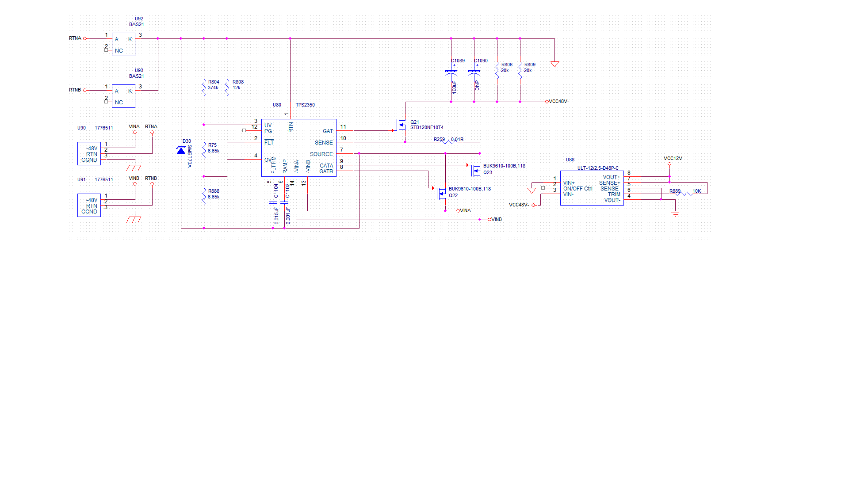Click the 0.015uF capacitor value
868x484 pixels.
[x=276, y=216]
